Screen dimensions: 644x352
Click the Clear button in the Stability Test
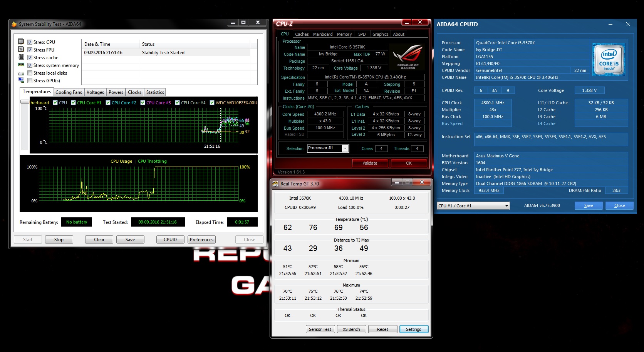99,240
